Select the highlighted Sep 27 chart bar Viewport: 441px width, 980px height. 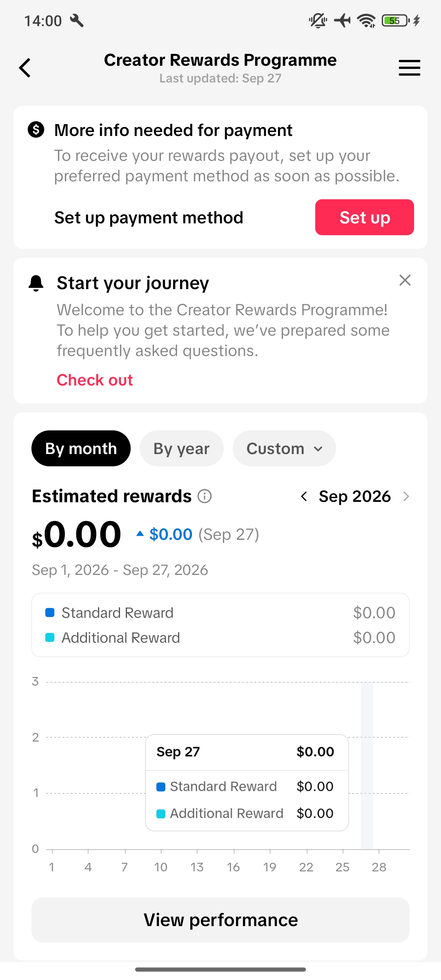tap(367, 766)
